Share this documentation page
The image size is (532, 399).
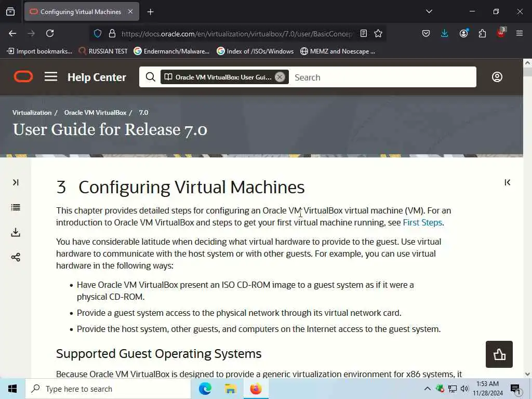[16, 257]
